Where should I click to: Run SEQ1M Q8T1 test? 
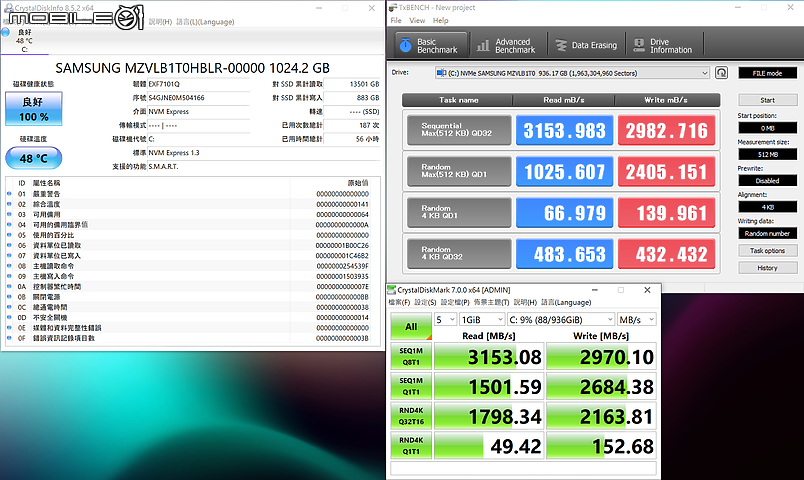point(411,356)
